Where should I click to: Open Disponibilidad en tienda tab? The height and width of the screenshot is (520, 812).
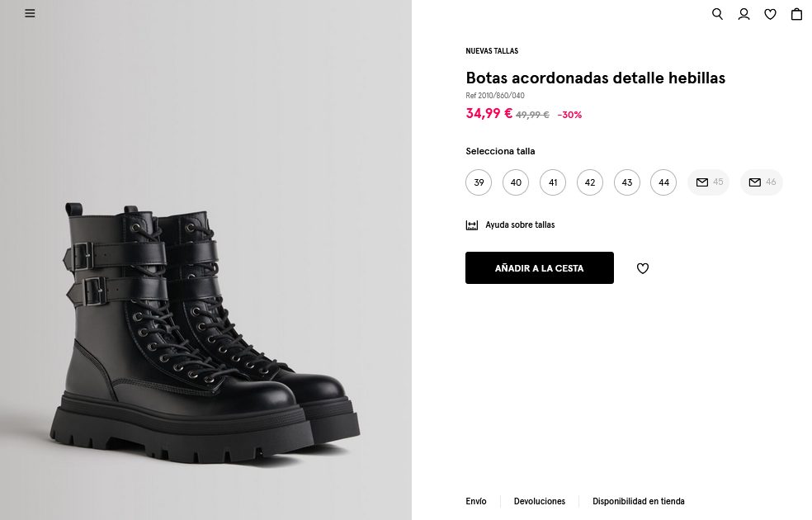[x=638, y=501]
